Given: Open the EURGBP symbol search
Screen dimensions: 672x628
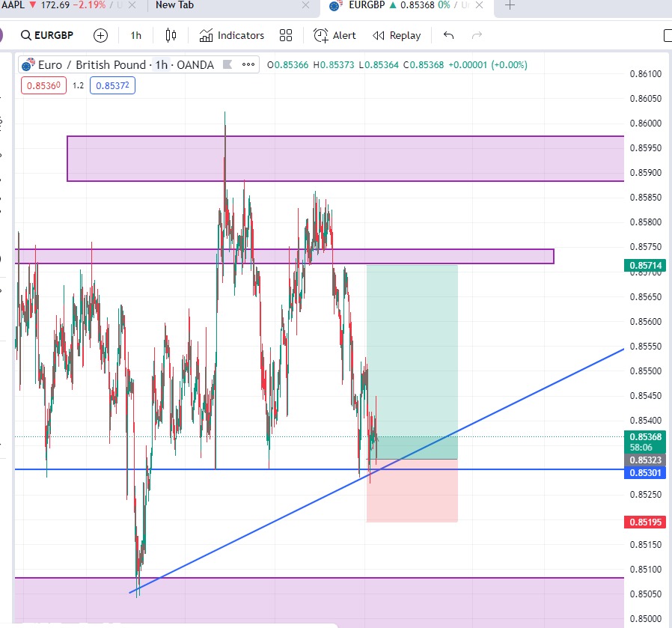Looking at the screenshot, I should [x=47, y=35].
